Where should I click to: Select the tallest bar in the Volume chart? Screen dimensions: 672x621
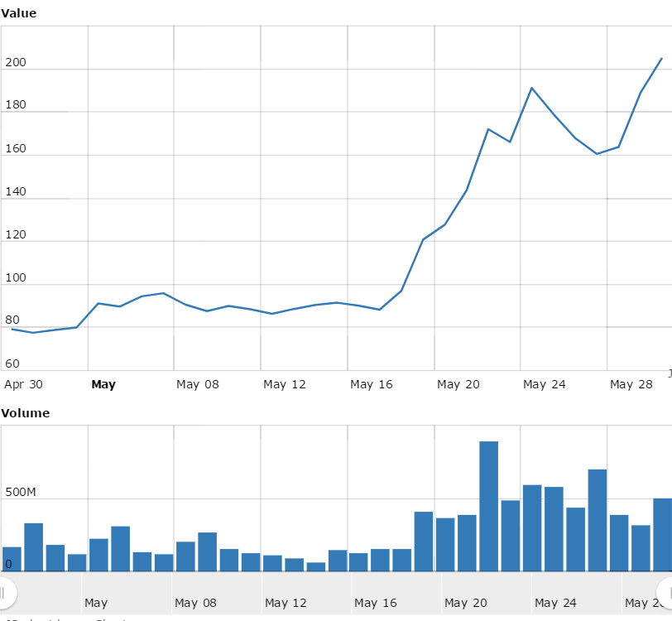click(489, 506)
